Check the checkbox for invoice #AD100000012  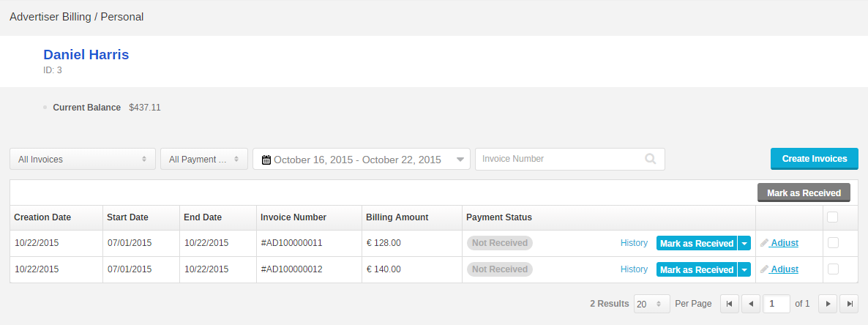tap(833, 269)
